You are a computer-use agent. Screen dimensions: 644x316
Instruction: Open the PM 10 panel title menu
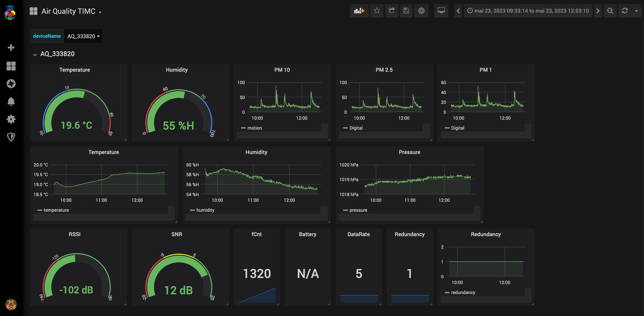tap(282, 70)
